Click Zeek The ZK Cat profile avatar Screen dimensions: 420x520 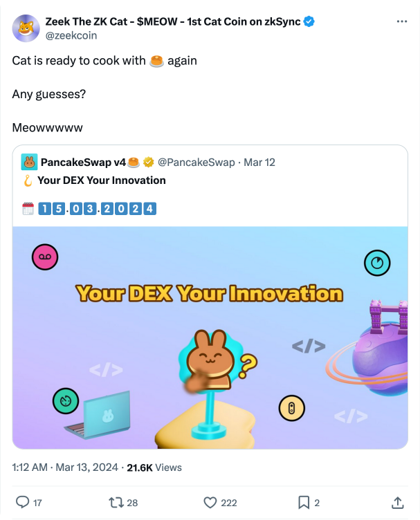pos(26,28)
